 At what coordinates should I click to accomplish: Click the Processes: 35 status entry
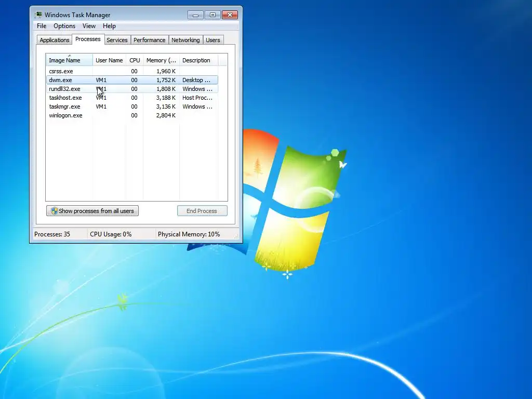click(52, 234)
